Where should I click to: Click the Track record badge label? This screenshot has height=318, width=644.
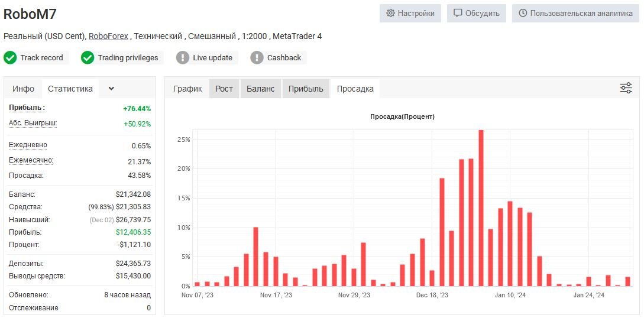click(x=41, y=58)
